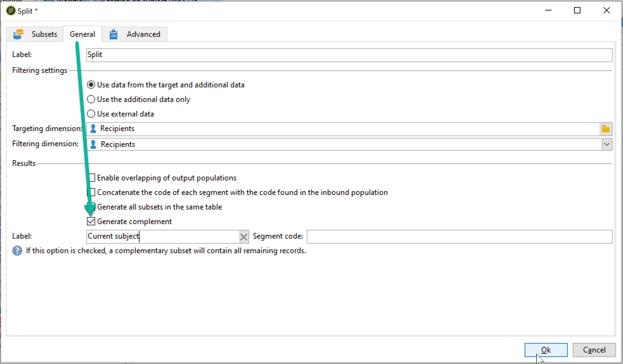Click the Subsets database icon
Image resolution: width=623 pixels, height=364 pixels.
coord(18,34)
